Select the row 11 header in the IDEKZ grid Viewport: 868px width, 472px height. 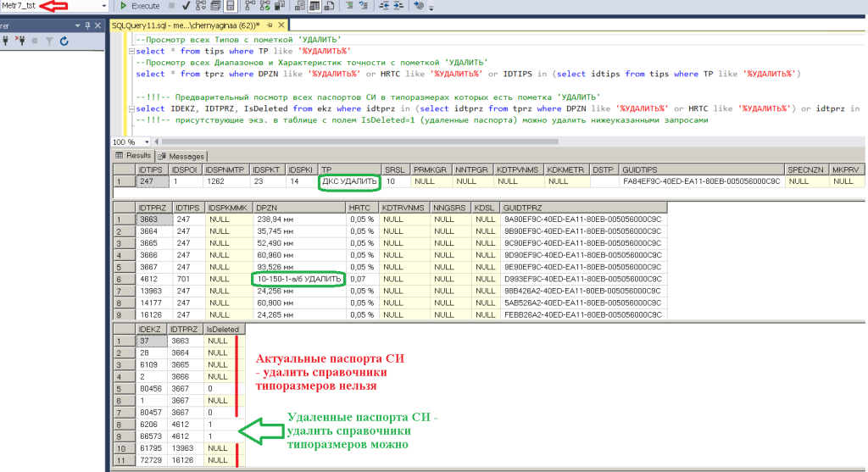[x=124, y=460]
